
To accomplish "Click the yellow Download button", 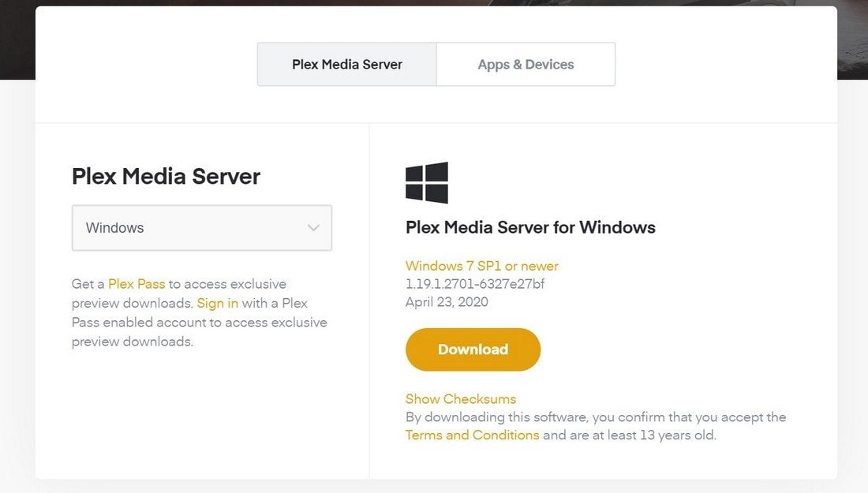I will (473, 349).
